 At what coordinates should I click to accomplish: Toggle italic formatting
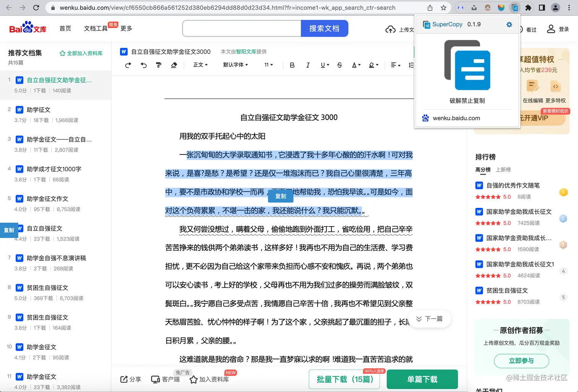coord(308,65)
